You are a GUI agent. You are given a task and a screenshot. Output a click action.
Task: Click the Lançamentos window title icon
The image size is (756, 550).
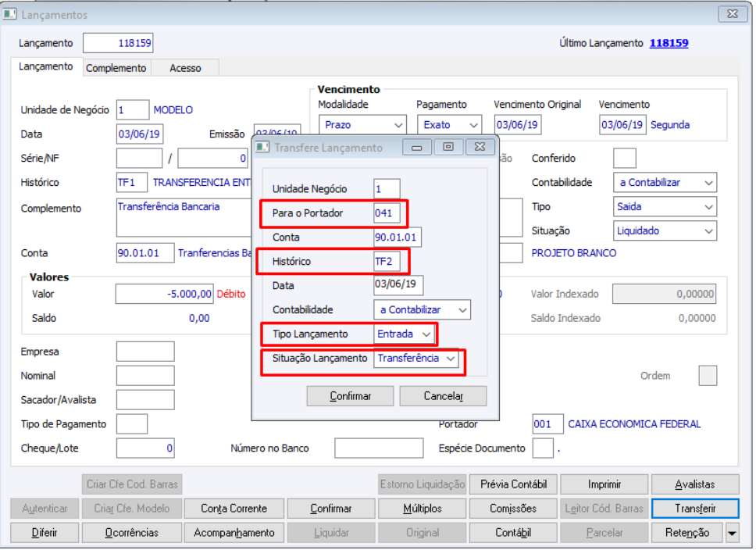point(9,14)
